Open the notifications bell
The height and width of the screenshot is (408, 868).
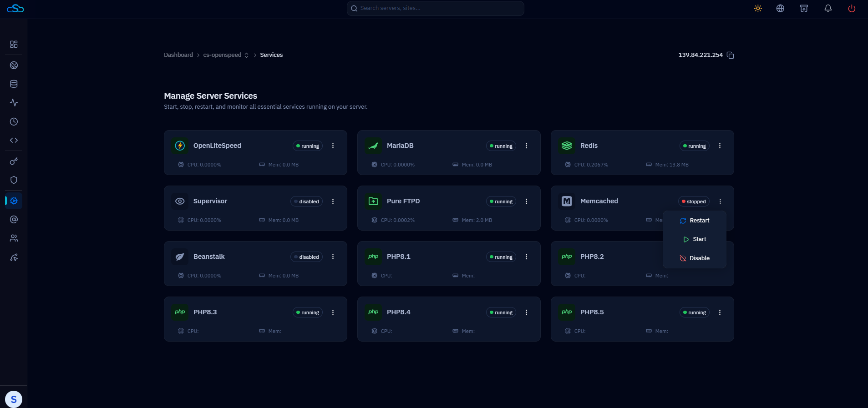pos(828,9)
